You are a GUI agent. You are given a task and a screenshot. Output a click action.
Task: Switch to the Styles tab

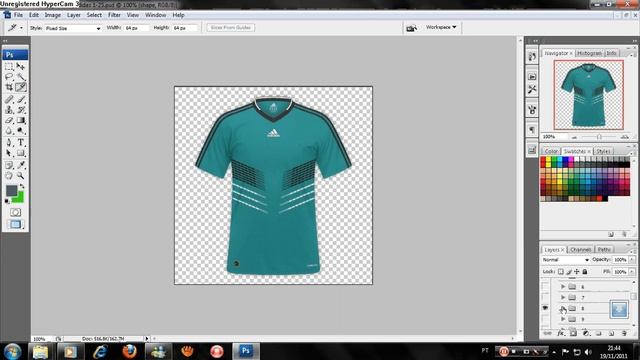[x=603, y=151]
